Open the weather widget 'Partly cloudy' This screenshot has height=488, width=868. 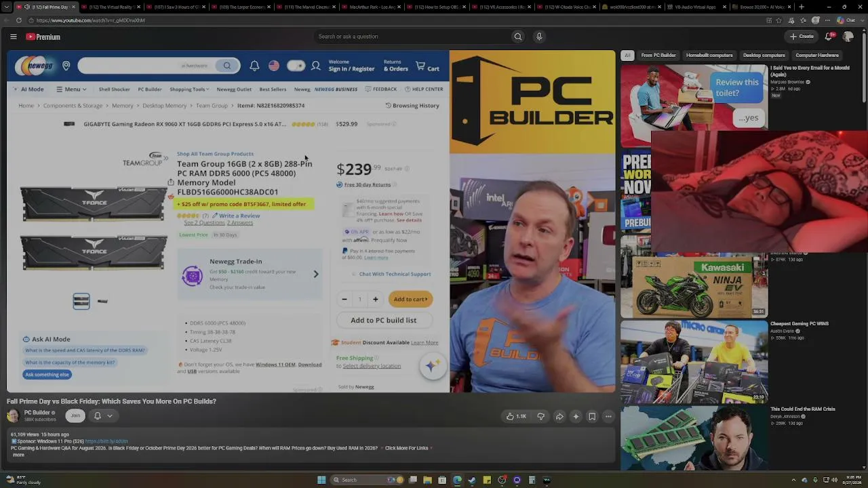24,481
